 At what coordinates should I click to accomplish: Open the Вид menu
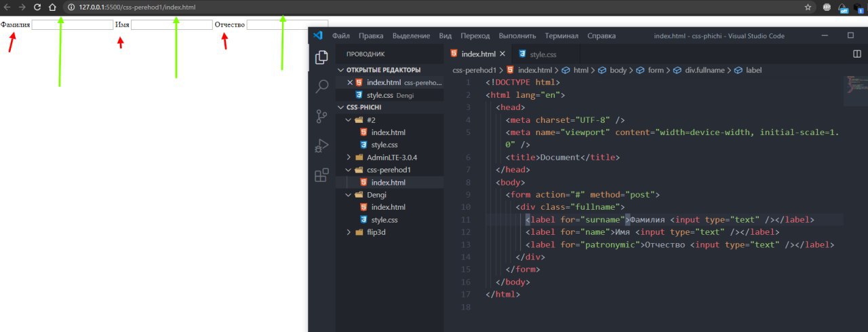[445, 36]
